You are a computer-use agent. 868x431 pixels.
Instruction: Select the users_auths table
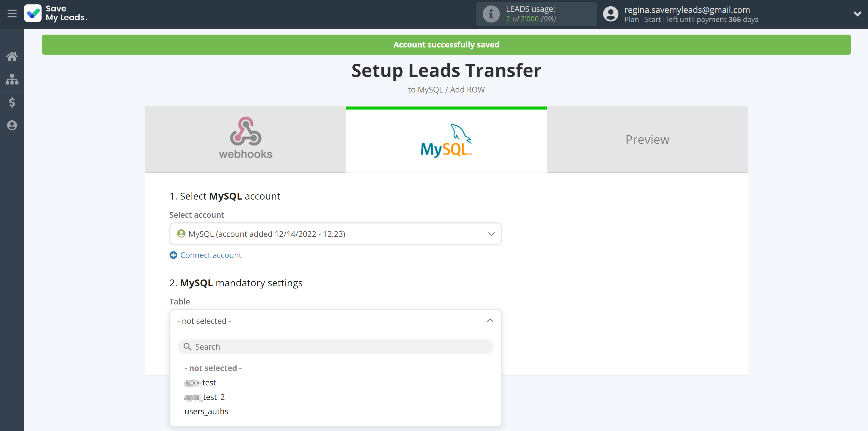(206, 412)
